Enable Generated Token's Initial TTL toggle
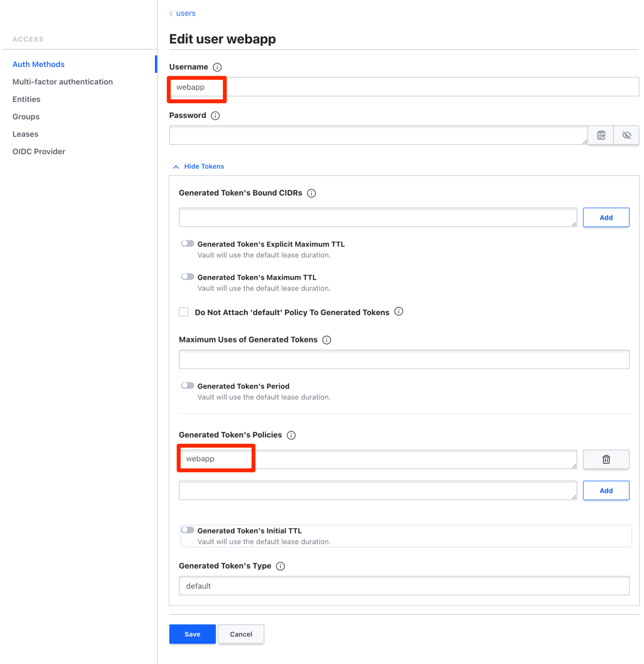This screenshot has width=644, height=664. point(187,530)
